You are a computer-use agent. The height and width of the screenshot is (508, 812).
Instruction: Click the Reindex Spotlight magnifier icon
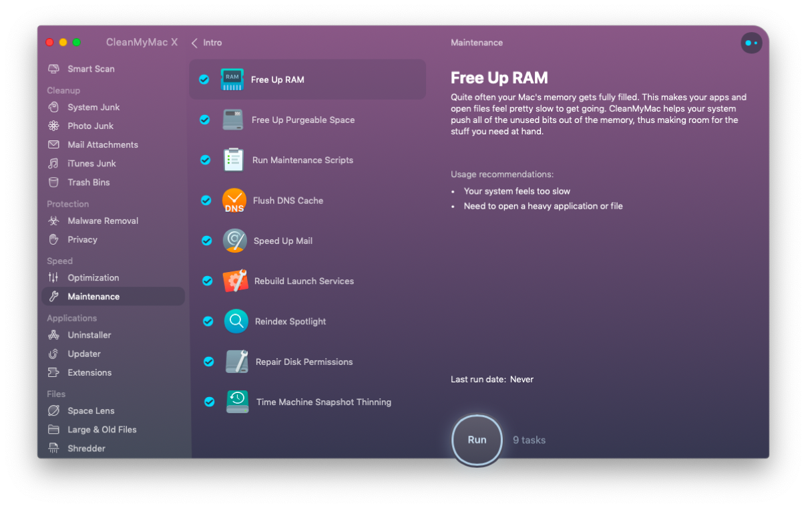tap(236, 321)
